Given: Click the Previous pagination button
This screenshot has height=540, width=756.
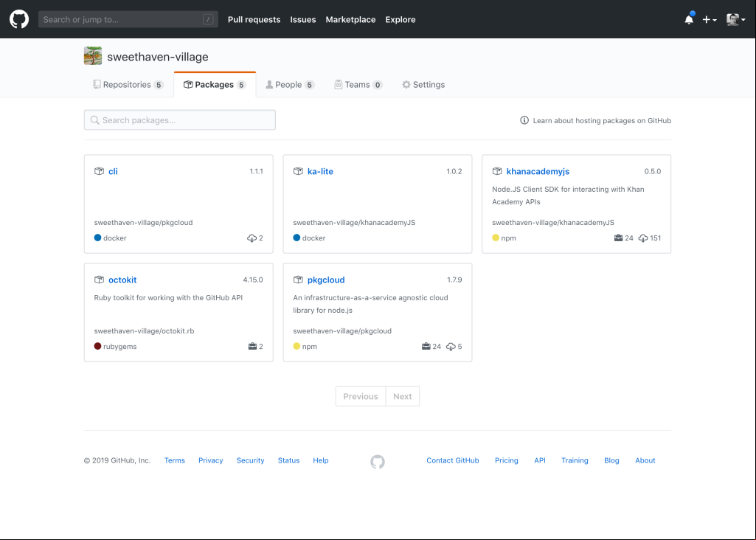Looking at the screenshot, I should point(361,396).
